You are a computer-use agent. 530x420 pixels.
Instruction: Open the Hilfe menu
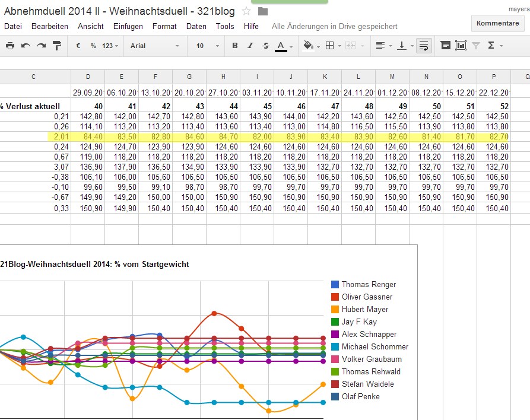coord(251,26)
